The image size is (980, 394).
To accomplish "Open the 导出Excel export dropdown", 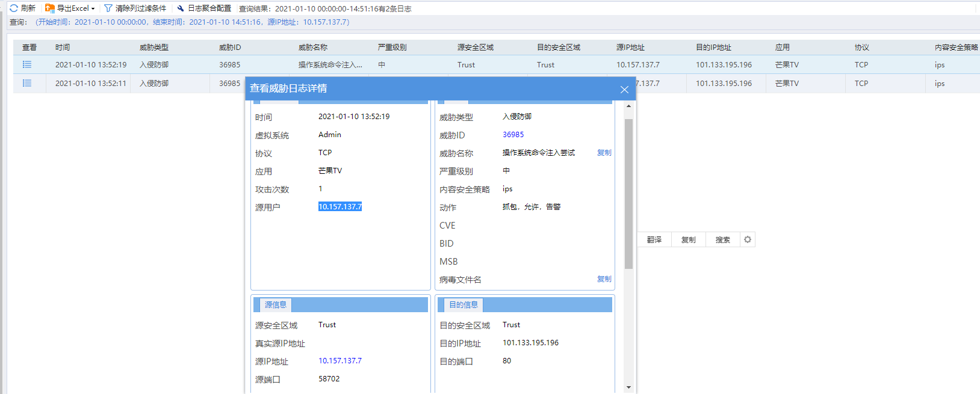I will point(70,8).
